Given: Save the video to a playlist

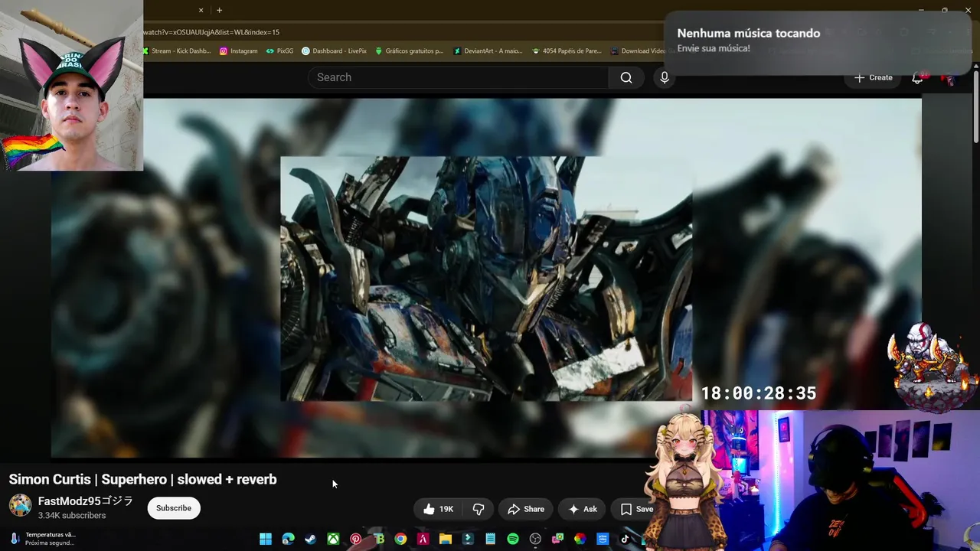Looking at the screenshot, I should tap(636, 509).
